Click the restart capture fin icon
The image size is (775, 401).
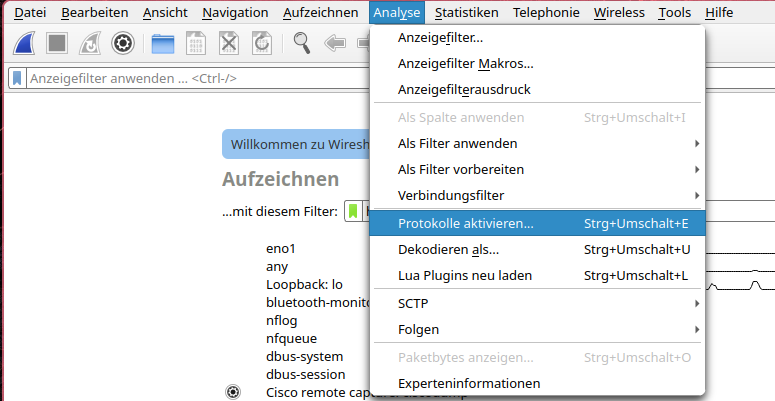(x=90, y=43)
